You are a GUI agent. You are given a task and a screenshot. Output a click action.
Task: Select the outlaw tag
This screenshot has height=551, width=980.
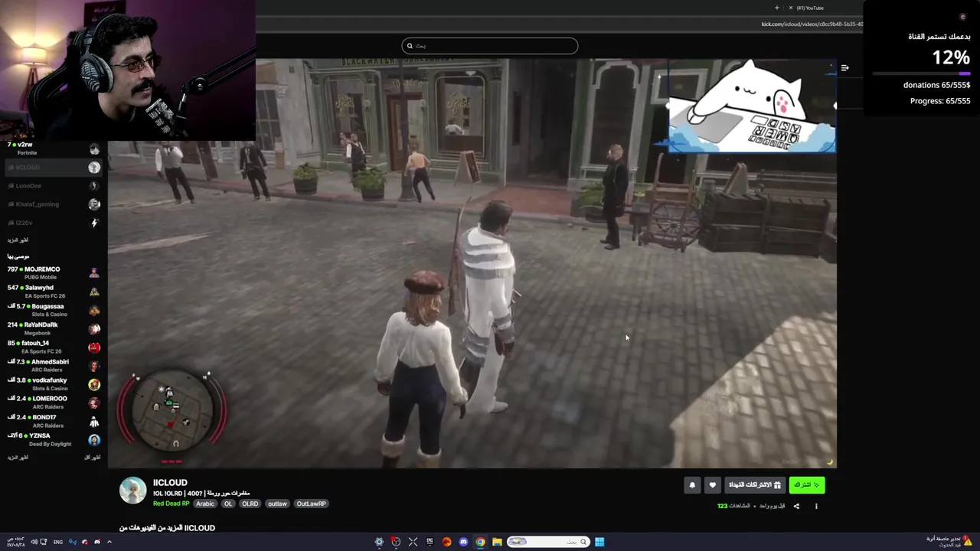tap(277, 504)
